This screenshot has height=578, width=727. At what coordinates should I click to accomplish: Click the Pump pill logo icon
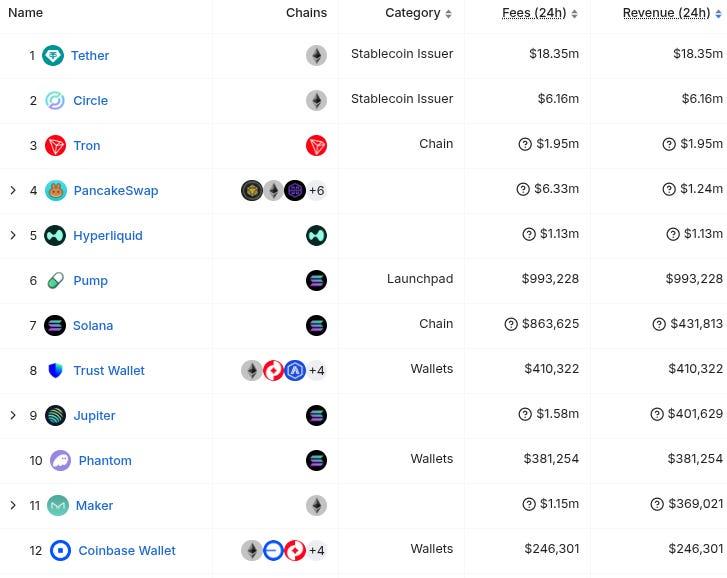pos(56,281)
